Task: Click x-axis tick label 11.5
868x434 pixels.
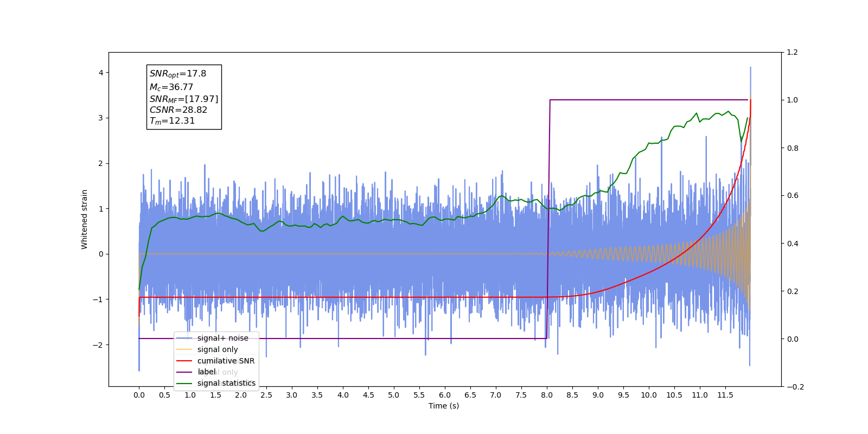Action: click(725, 395)
